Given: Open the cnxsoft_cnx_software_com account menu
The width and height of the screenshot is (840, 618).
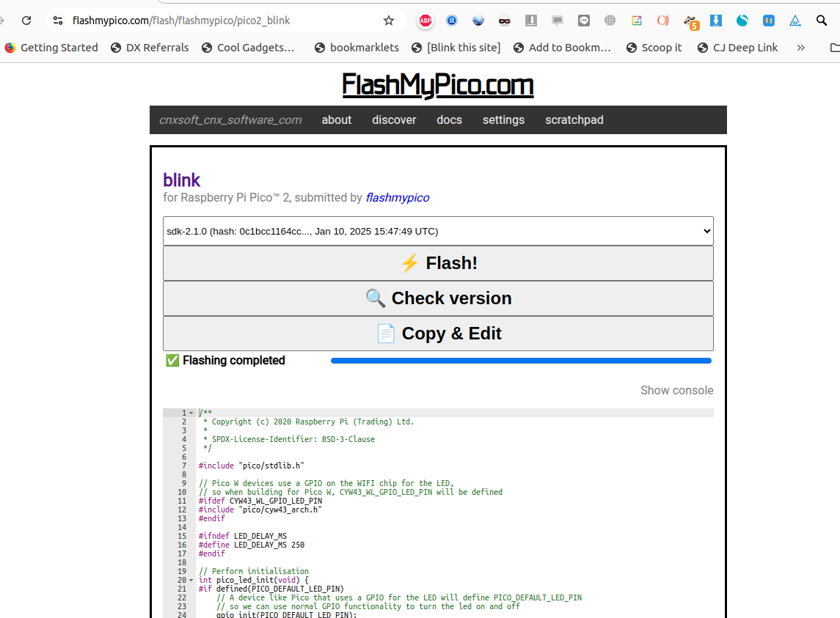Looking at the screenshot, I should [x=230, y=120].
